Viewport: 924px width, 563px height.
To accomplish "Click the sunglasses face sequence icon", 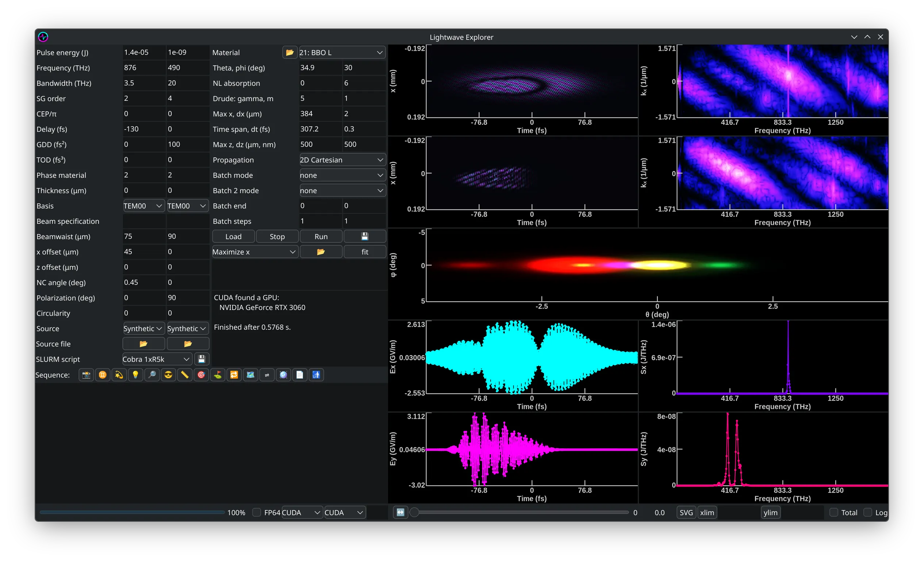I will (168, 375).
